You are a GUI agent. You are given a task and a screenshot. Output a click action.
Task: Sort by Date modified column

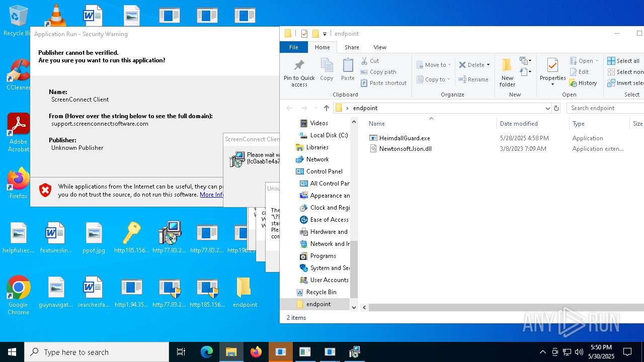[519, 124]
